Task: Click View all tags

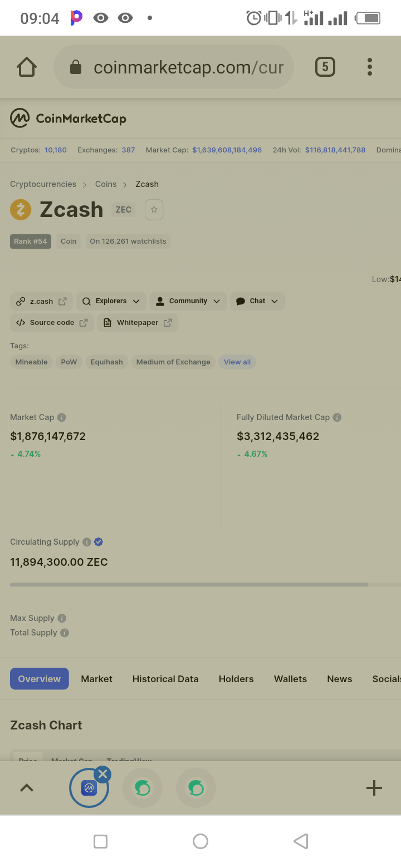Action: pyautogui.click(x=237, y=362)
